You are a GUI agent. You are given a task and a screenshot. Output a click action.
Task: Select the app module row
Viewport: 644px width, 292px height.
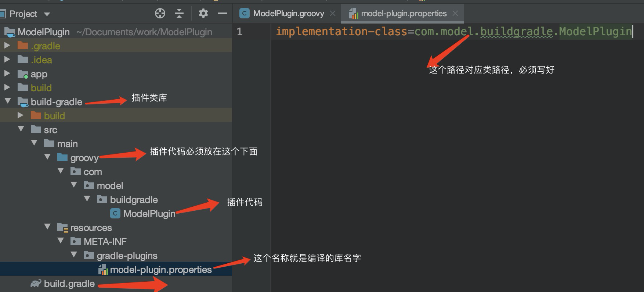tap(116, 74)
